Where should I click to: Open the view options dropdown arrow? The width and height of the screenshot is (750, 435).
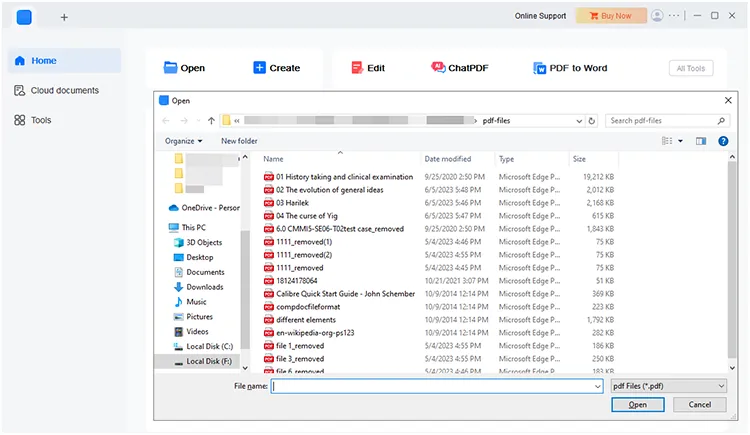point(680,141)
